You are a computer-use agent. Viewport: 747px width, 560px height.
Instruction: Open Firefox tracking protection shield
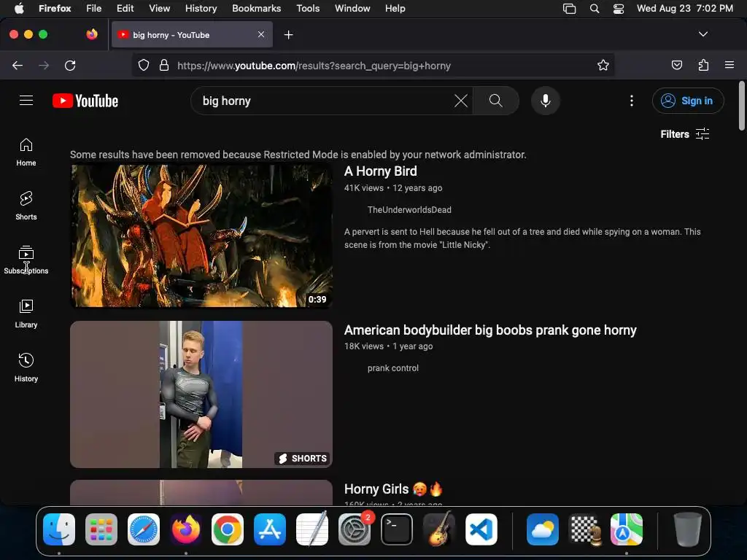coord(144,65)
